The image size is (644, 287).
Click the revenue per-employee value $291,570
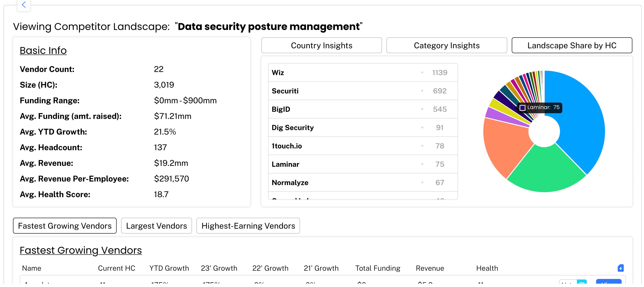tap(171, 179)
